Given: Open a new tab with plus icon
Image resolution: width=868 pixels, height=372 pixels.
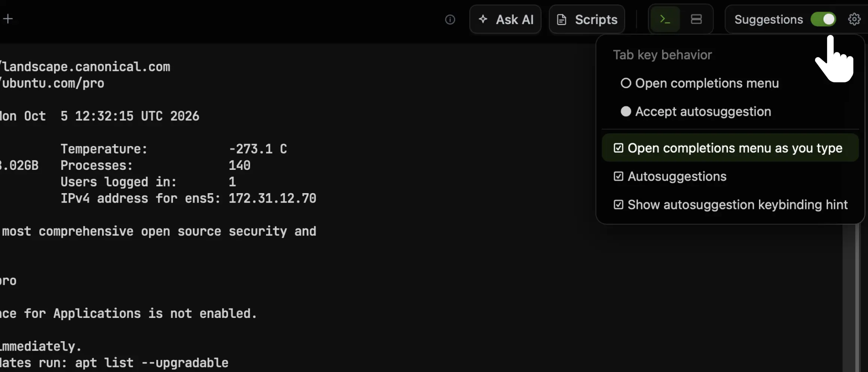Looking at the screenshot, I should pos(8,19).
